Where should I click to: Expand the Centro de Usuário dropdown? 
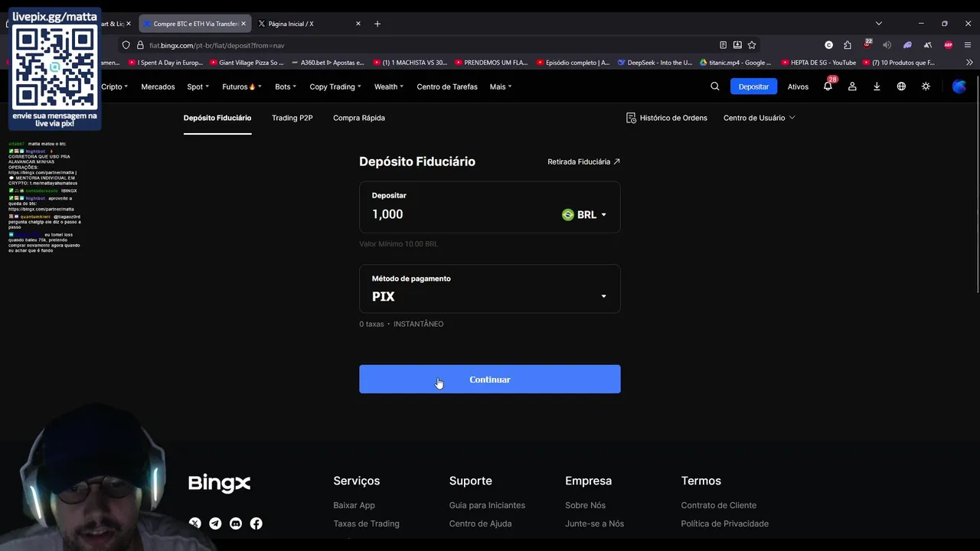759,118
